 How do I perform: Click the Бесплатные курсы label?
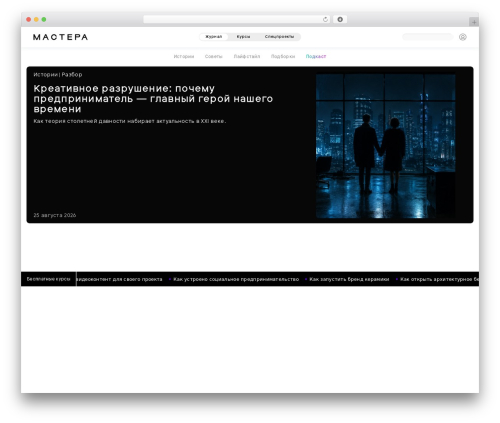point(48,279)
